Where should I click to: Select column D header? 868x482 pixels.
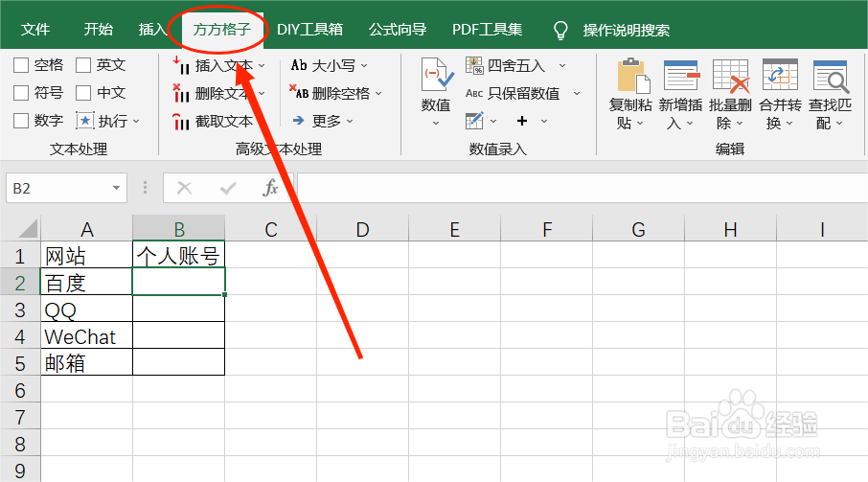[362, 229]
